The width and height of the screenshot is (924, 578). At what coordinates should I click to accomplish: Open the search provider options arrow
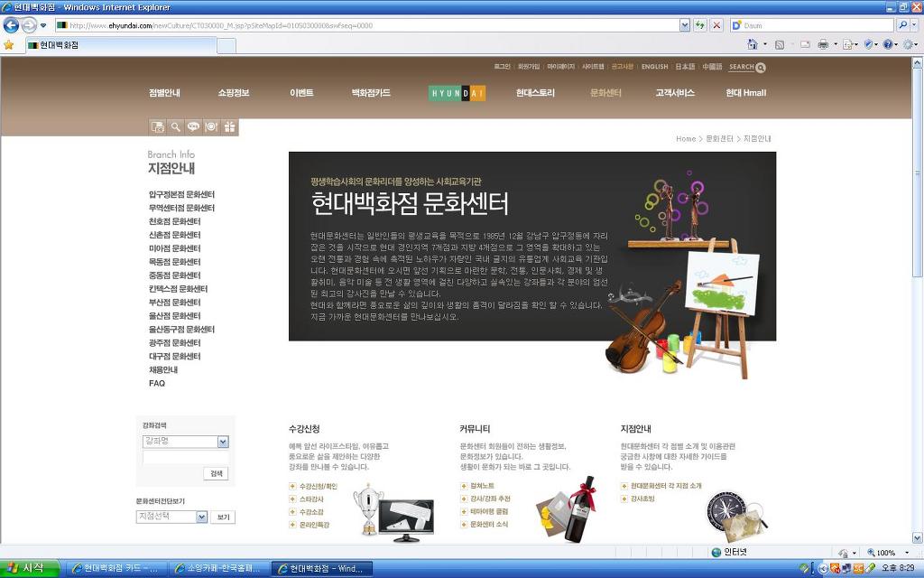click(915, 25)
